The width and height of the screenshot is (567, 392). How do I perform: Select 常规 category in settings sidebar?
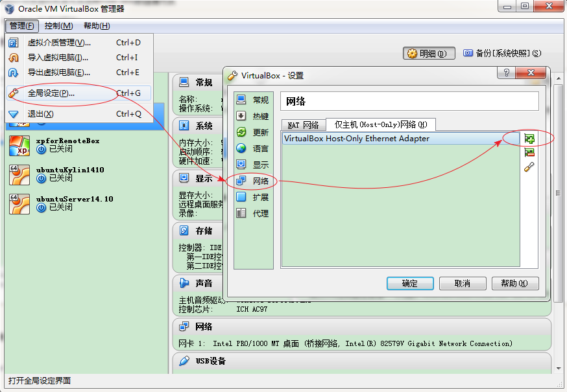[253, 100]
